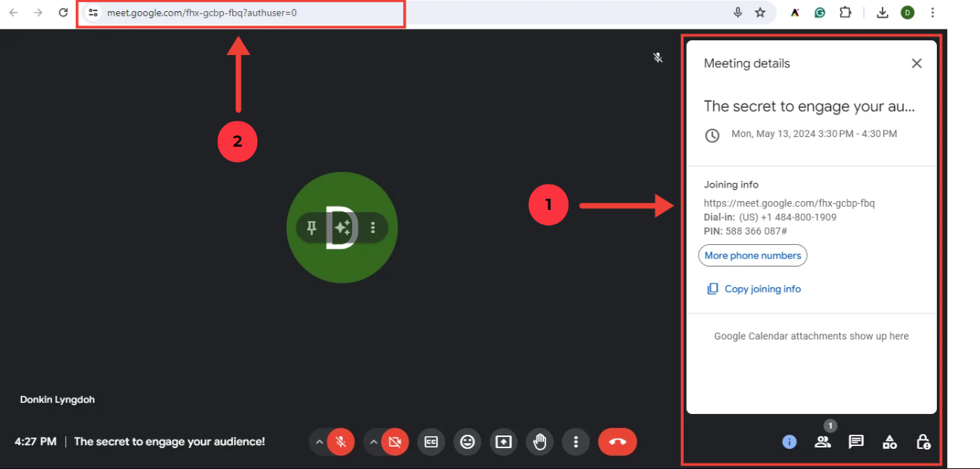The width and height of the screenshot is (980, 469).
Task: Open the chat with everyone icon
Action: (x=856, y=441)
